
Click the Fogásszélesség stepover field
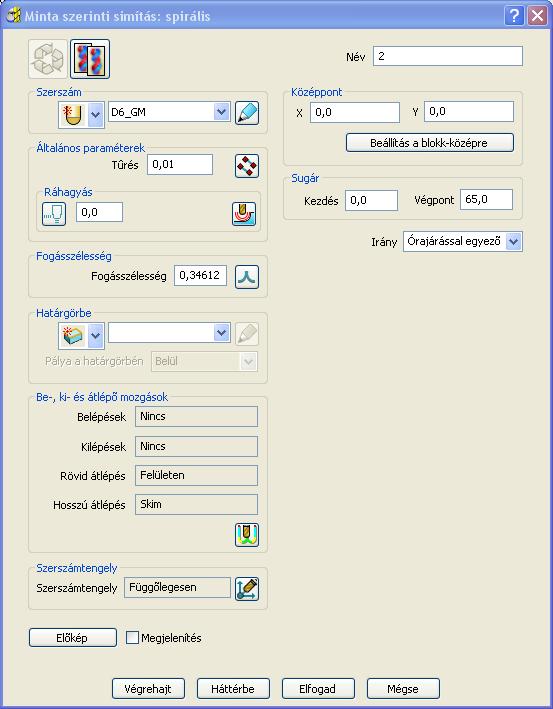coord(200,275)
